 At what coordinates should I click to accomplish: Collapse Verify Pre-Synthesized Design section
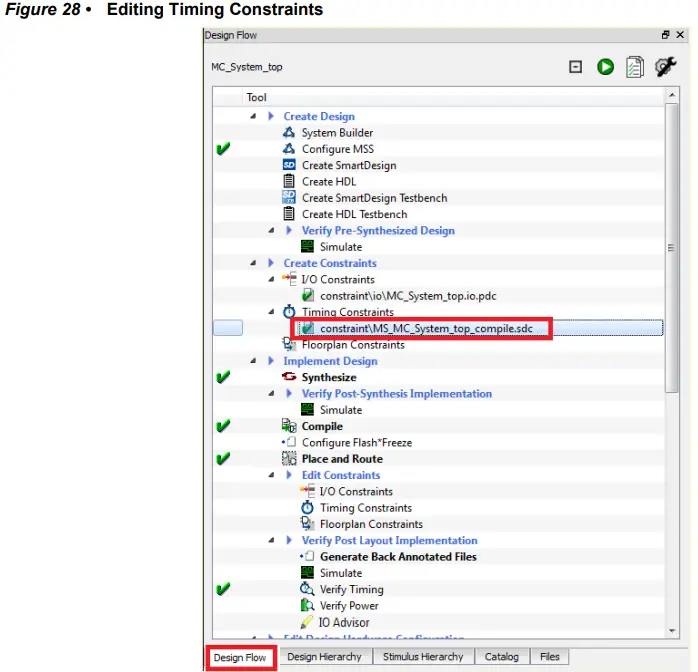coord(272,231)
